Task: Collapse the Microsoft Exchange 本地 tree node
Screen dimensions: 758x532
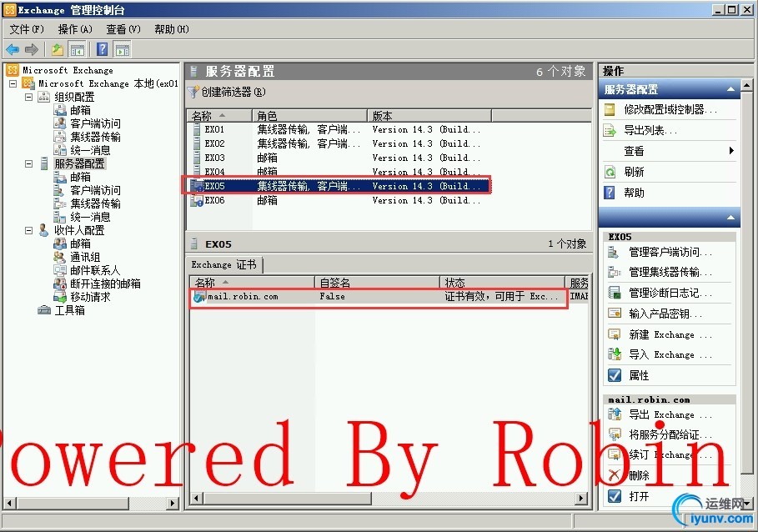Action: (x=13, y=83)
